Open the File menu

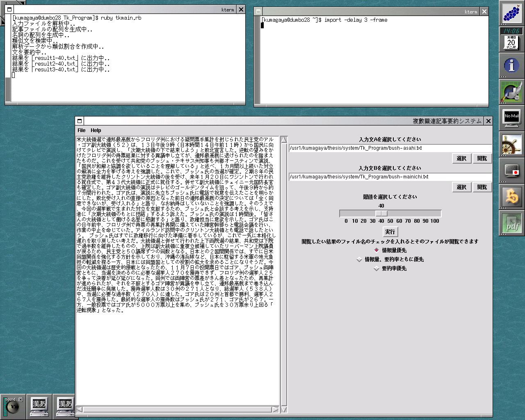coord(82,130)
